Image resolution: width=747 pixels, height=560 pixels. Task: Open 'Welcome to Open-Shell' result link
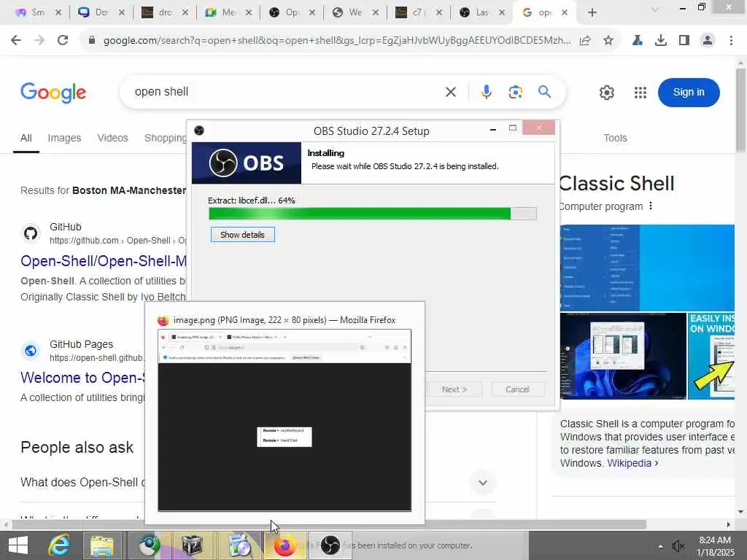pyautogui.click(x=83, y=378)
